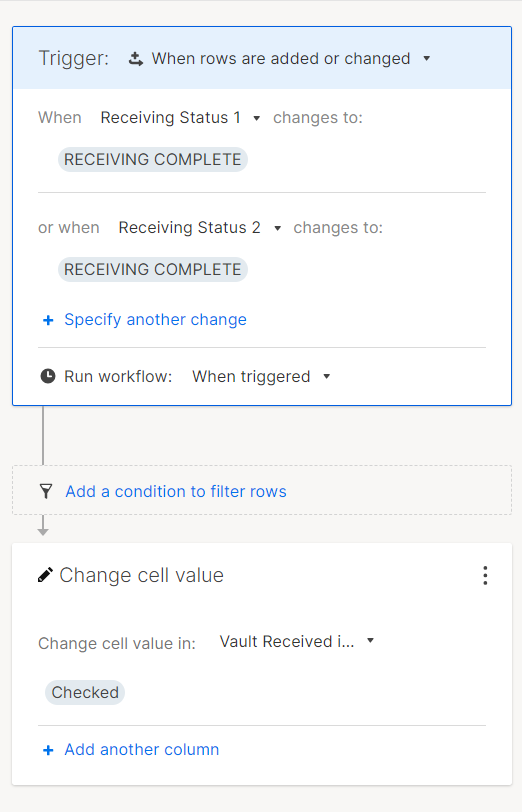Select second RECEIVING COMPLETE value chip
Image resolution: width=522 pixels, height=812 pixels.
pyautogui.click(x=153, y=269)
